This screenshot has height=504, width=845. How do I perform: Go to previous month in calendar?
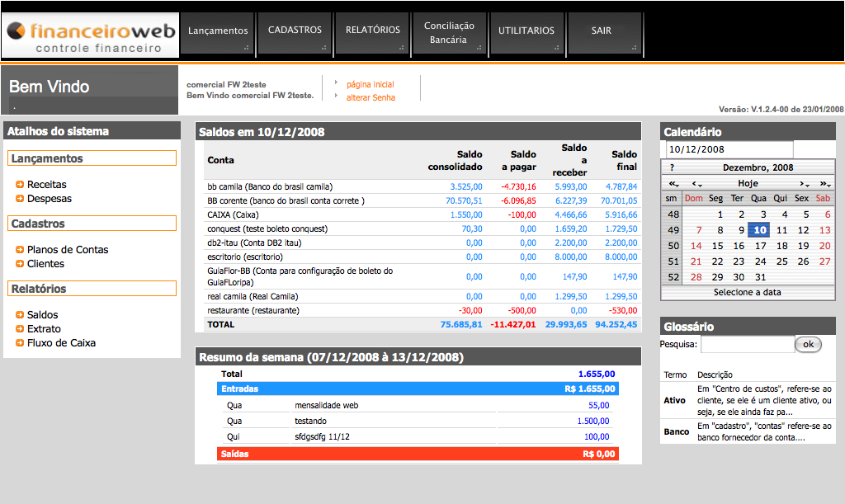click(x=696, y=184)
